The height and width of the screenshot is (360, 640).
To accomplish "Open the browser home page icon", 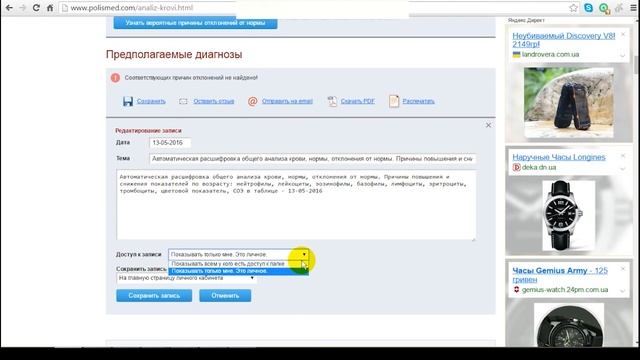I will [x=50, y=8].
